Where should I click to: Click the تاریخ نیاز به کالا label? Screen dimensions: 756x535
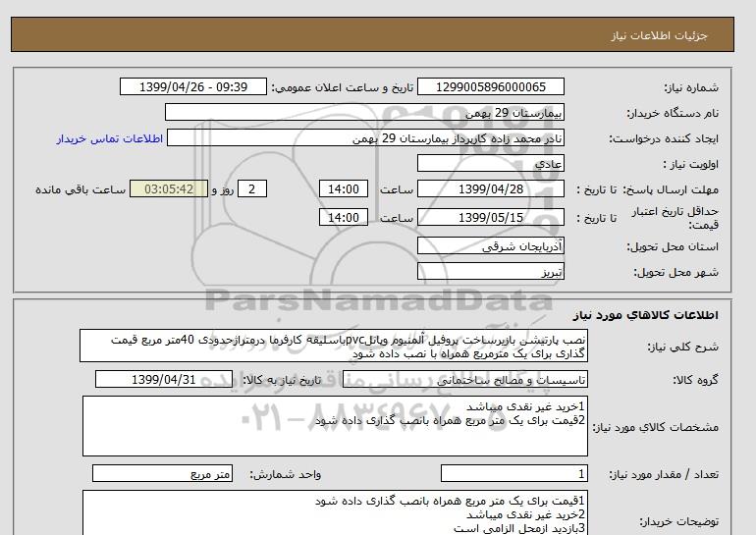282,380
